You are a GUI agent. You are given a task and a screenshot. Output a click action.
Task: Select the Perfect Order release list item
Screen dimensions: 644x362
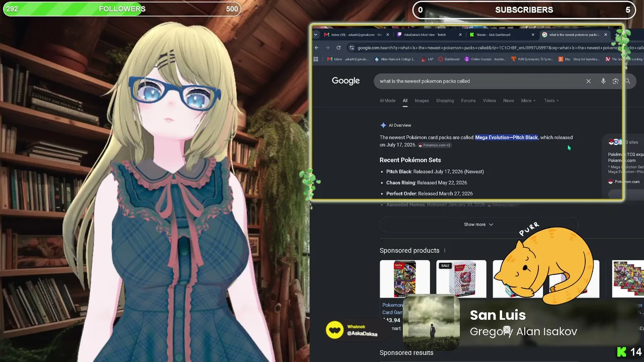pyautogui.click(x=429, y=194)
